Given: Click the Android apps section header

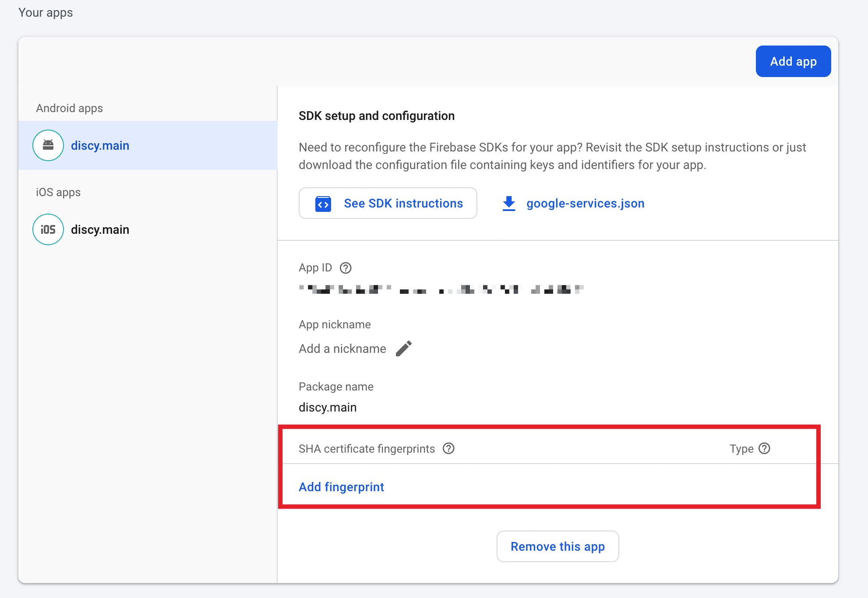Looking at the screenshot, I should 69,108.
